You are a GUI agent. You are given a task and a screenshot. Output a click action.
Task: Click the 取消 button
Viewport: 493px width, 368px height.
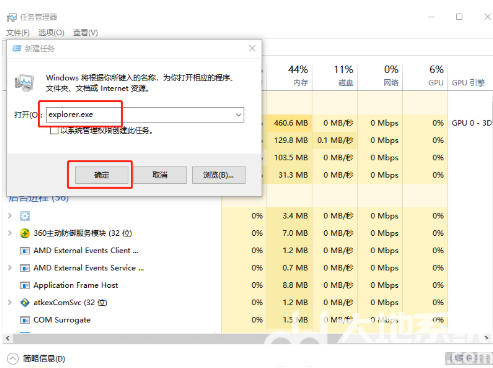(160, 175)
